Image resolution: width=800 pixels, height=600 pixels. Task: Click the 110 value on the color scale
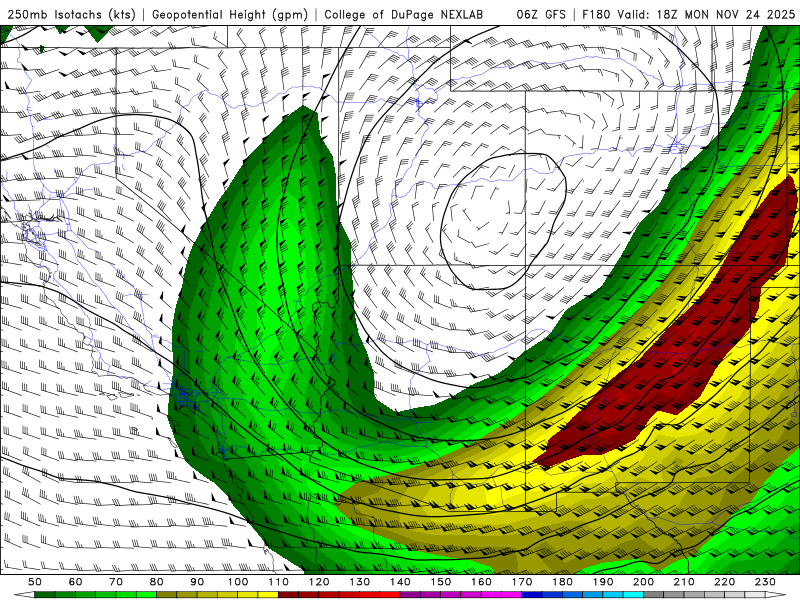tap(279, 582)
